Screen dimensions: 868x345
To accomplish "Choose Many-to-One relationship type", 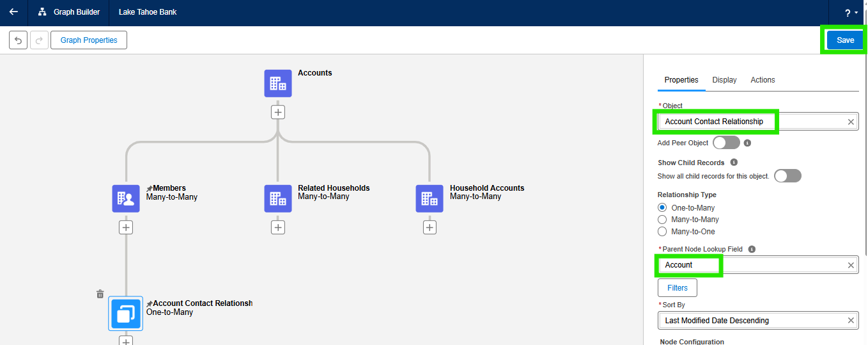I will [x=662, y=232].
